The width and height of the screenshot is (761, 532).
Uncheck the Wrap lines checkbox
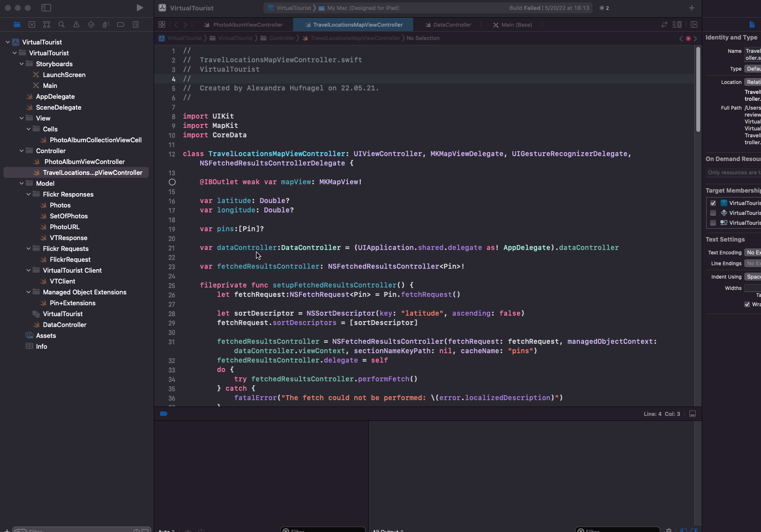[x=747, y=304]
